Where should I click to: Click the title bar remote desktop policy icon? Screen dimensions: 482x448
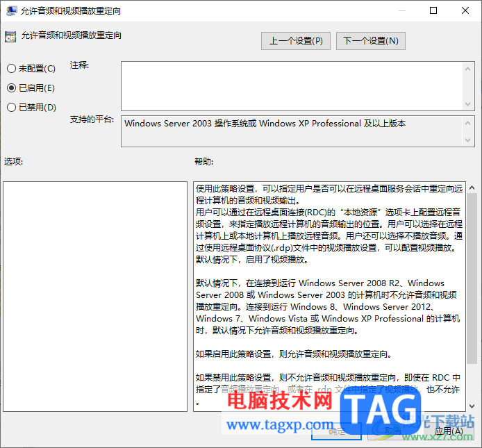coord(11,11)
